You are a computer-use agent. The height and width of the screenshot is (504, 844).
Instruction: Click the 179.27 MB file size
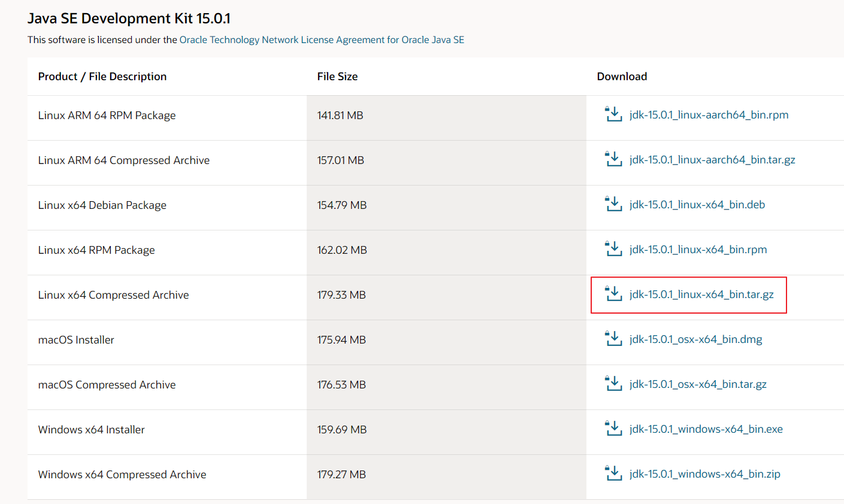tap(341, 475)
